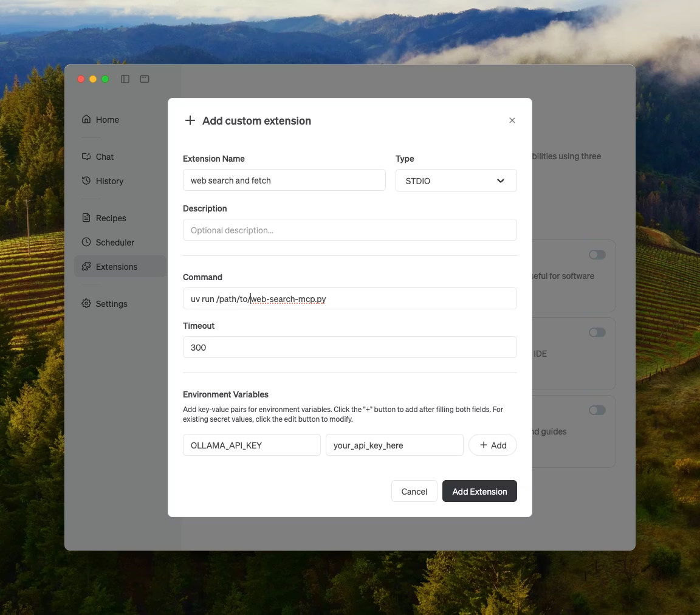The height and width of the screenshot is (615, 700).
Task: Cancel the custom extension dialog
Action: click(414, 492)
